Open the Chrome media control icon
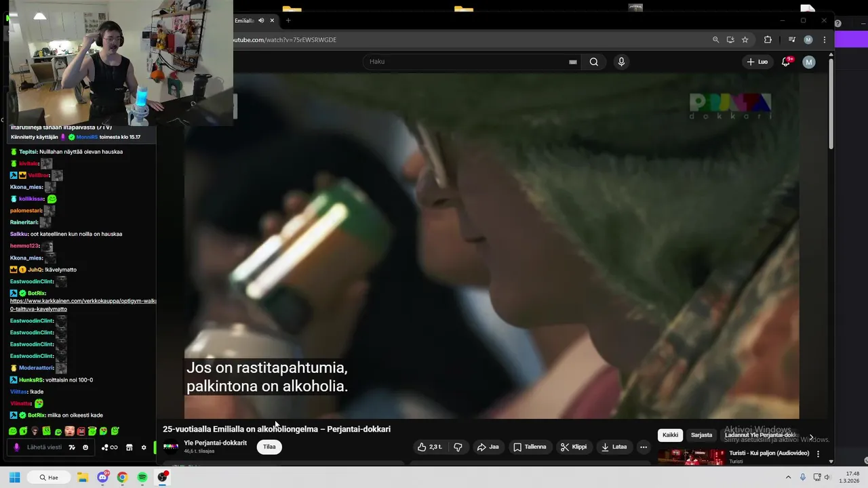The height and width of the screenshot is (488, 868). (x=791, y=40)
